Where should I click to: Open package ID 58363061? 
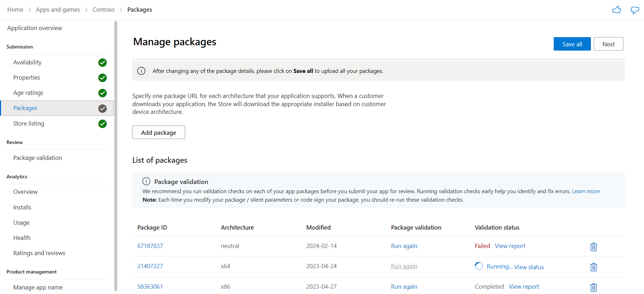(x=150, y=287)
